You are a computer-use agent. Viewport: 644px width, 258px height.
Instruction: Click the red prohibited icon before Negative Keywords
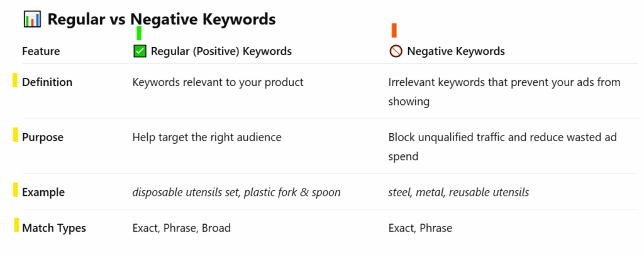(396, 51)
